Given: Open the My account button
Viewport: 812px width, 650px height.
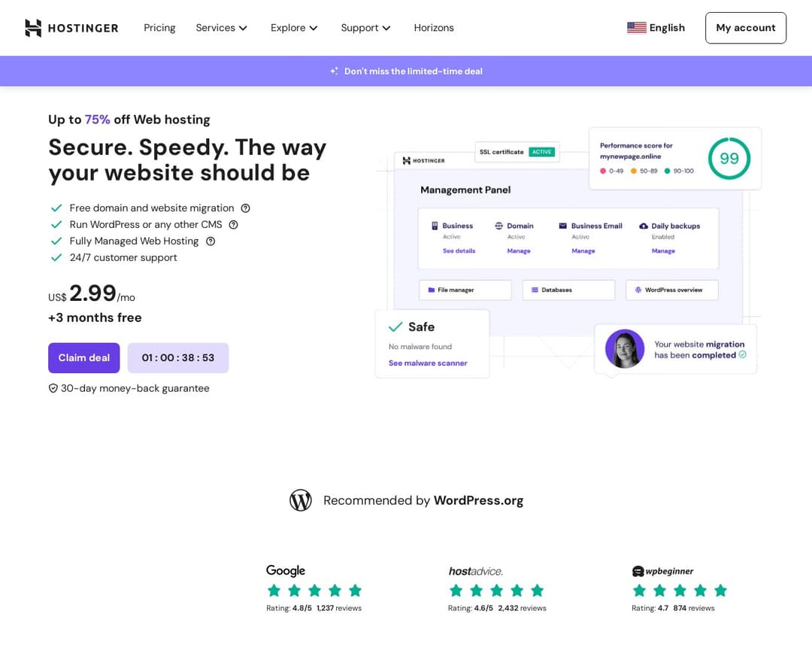Looking at the screenshot, I should 745,28.
